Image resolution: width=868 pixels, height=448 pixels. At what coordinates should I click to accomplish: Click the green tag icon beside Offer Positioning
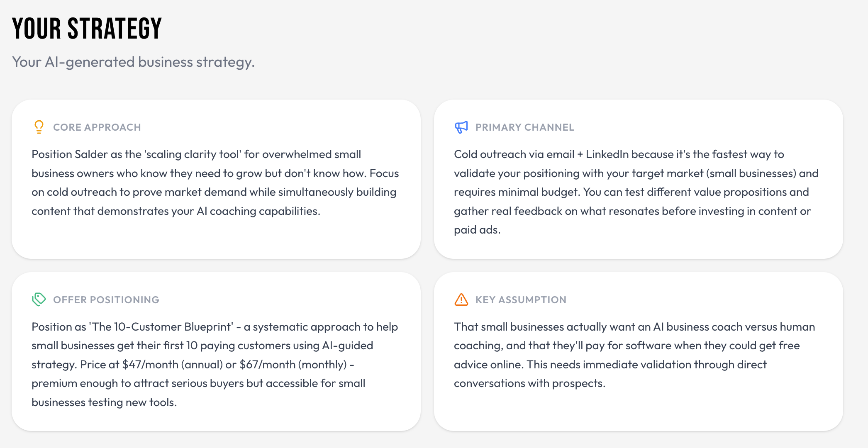pos(39,299)
